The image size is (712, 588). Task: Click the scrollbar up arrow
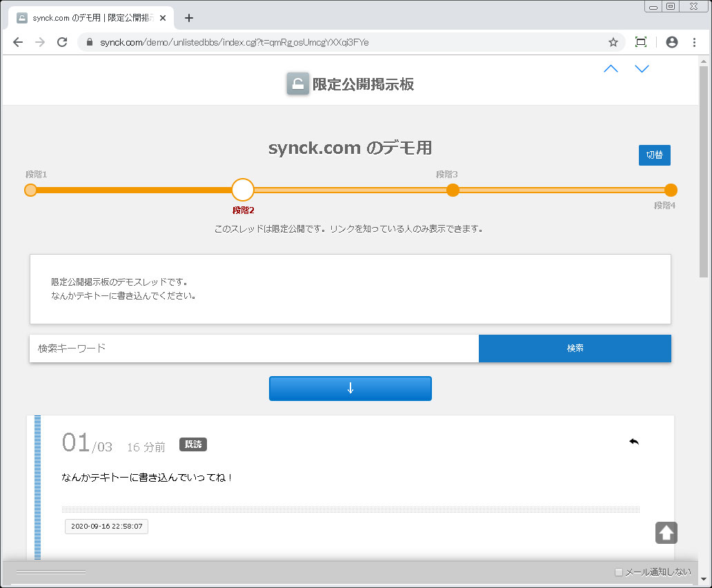tap(703, 61)
